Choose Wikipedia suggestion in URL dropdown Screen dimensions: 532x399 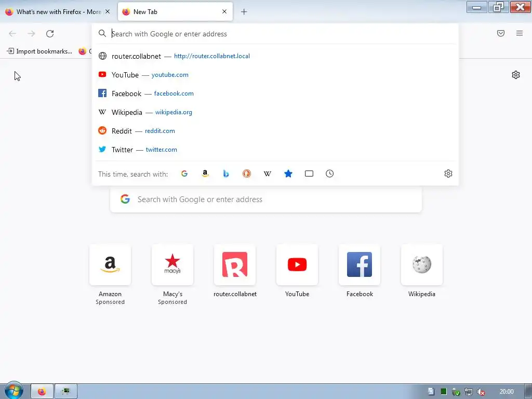pyautogui.click(x=275, y=112)
